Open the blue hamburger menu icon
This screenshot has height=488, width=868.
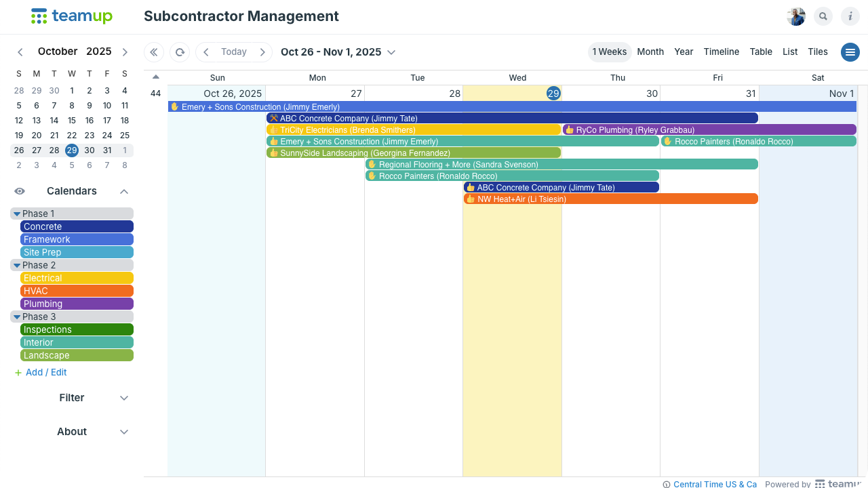tap(850, 52)
